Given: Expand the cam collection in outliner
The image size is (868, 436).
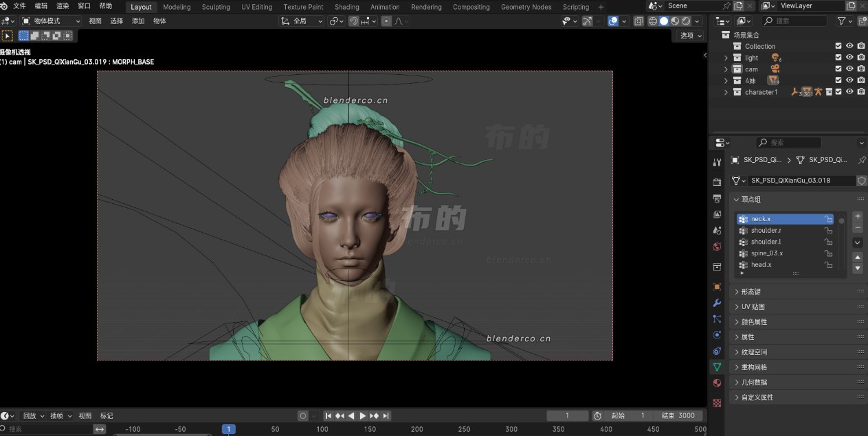Looking at the screenshot, I should (x=726, y=69).
